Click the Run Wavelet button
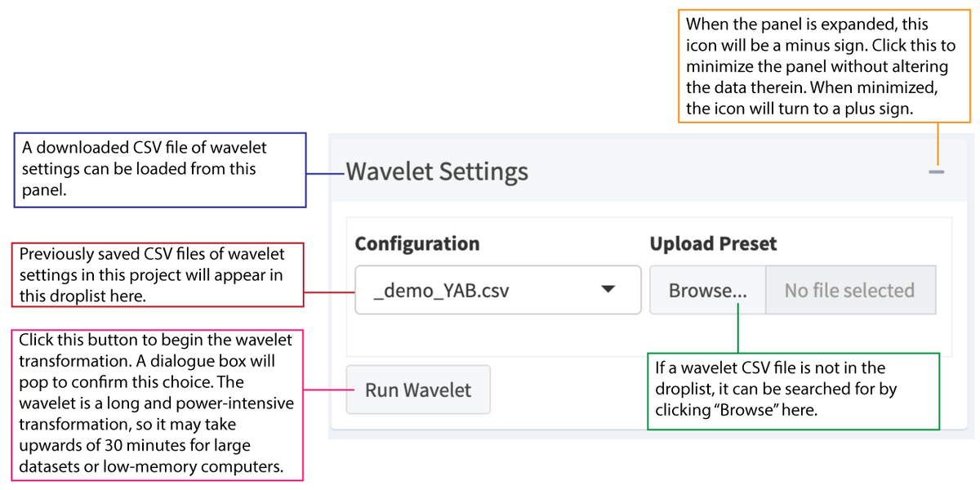980x490 pixels. click(418, 390)
